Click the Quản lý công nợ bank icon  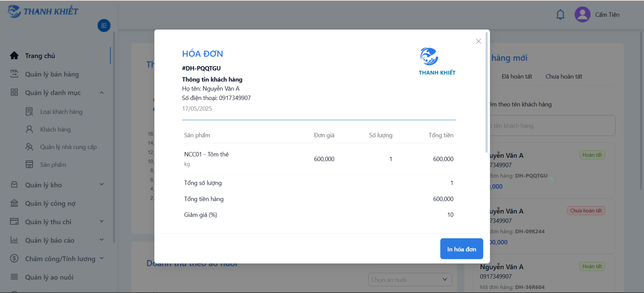(14, 203)
